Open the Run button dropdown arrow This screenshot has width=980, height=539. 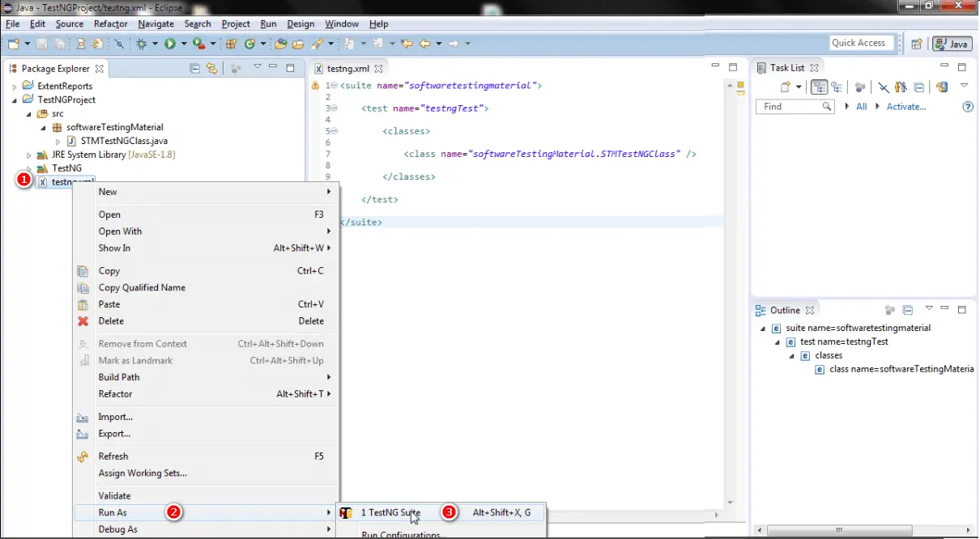(x=184, y=44)
